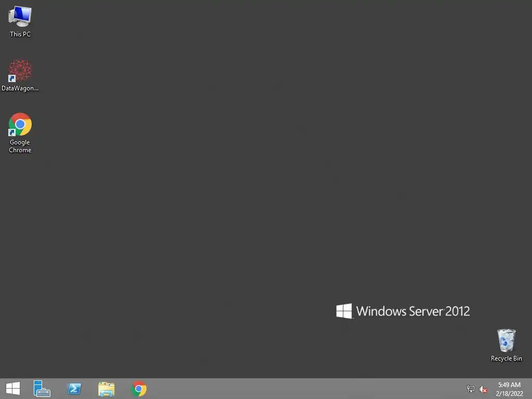Open the Windows Start button
This screenshot has height=399, width=532.
click(13, 389)
